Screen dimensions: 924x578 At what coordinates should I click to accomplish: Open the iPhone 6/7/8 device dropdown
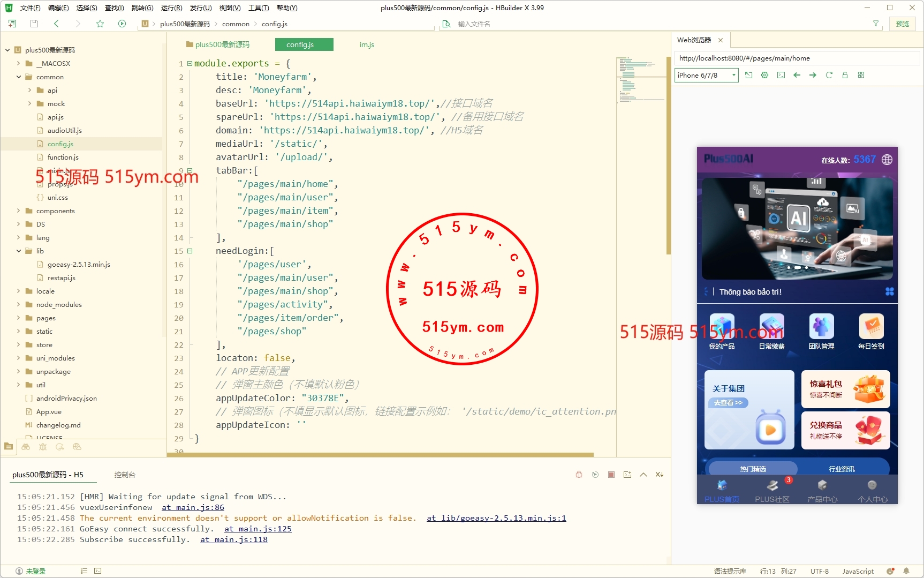(x=706, y=75)
